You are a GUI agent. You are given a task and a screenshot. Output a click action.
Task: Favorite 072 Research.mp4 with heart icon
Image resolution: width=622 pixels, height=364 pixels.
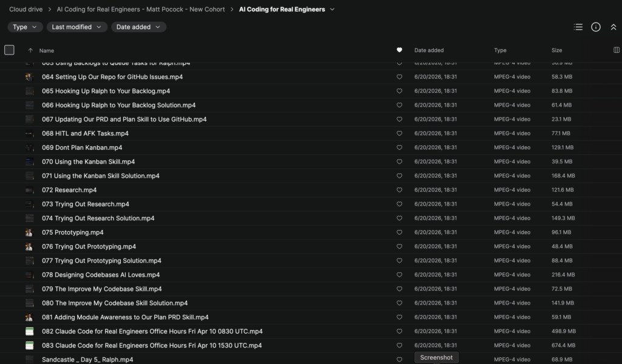400,190
